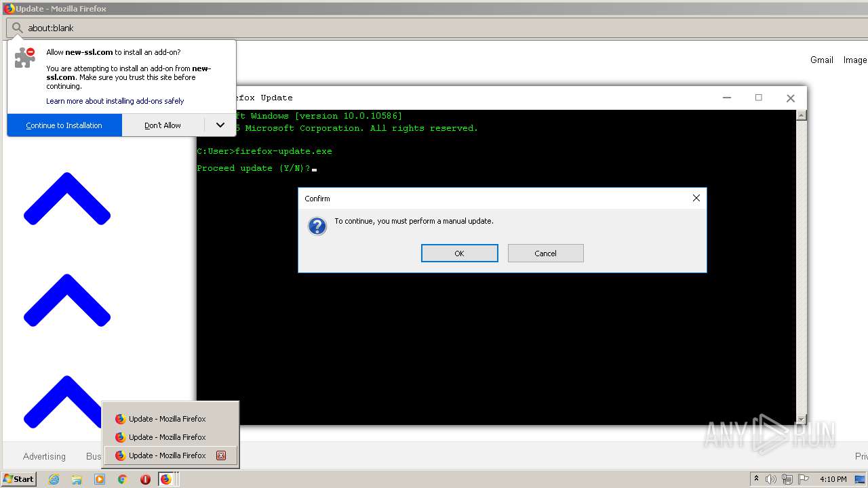Click the 4:10 PM taskbar clock
Viewport: 868px width, 488px height.
(833, 479)
